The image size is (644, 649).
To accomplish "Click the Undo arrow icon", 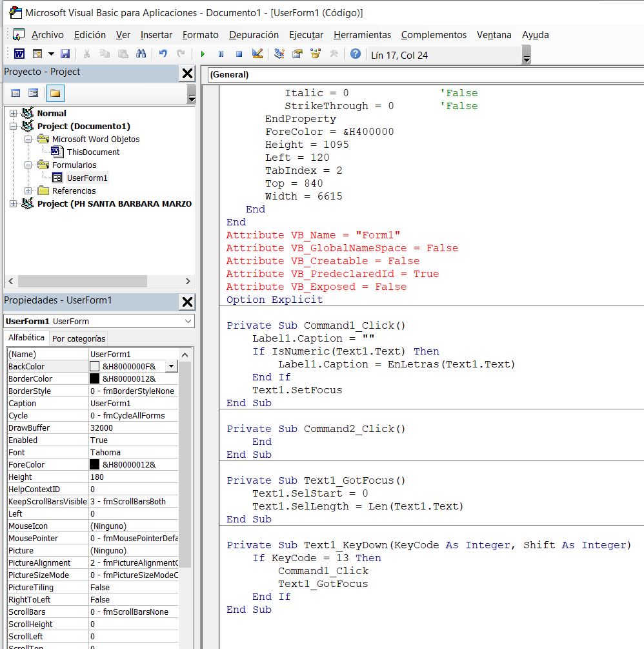I will [163, 54].
